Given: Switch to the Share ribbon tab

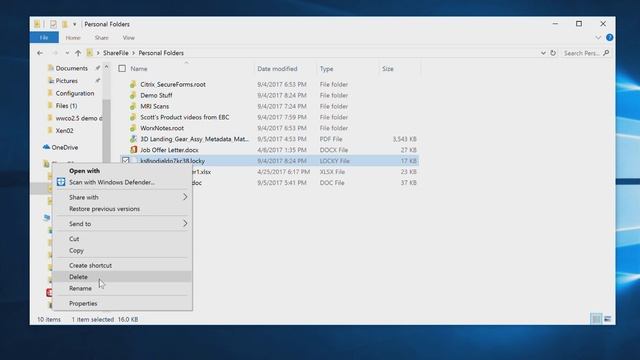Looking at the screenshot, I should 101,38.
